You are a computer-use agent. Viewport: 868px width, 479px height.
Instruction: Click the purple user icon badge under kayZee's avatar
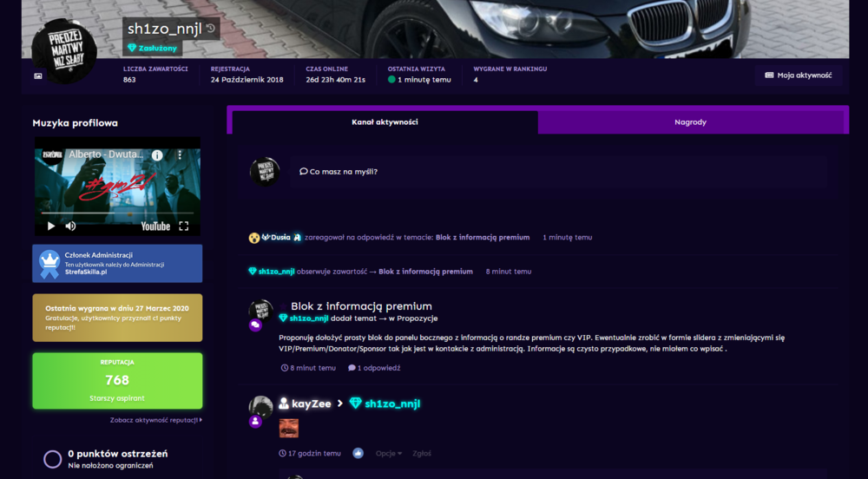[255, 422]
